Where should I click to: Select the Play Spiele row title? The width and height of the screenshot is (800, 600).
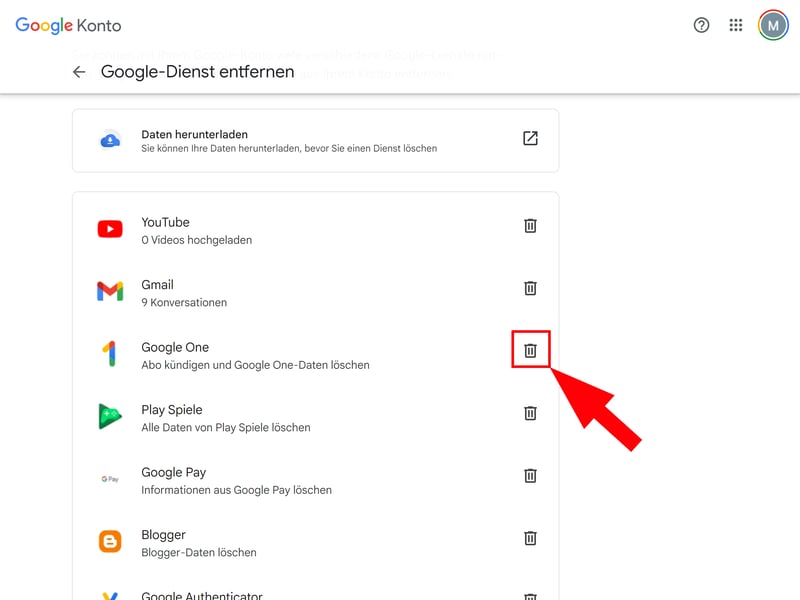click(171, 410)
